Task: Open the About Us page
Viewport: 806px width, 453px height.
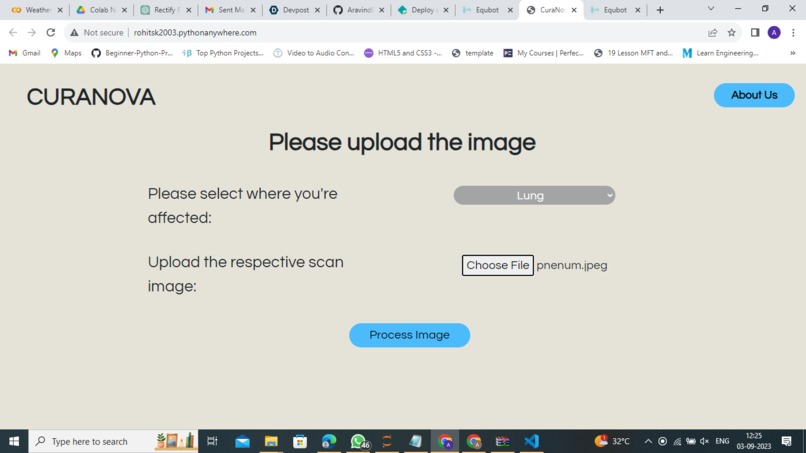Action: (754, 95)
